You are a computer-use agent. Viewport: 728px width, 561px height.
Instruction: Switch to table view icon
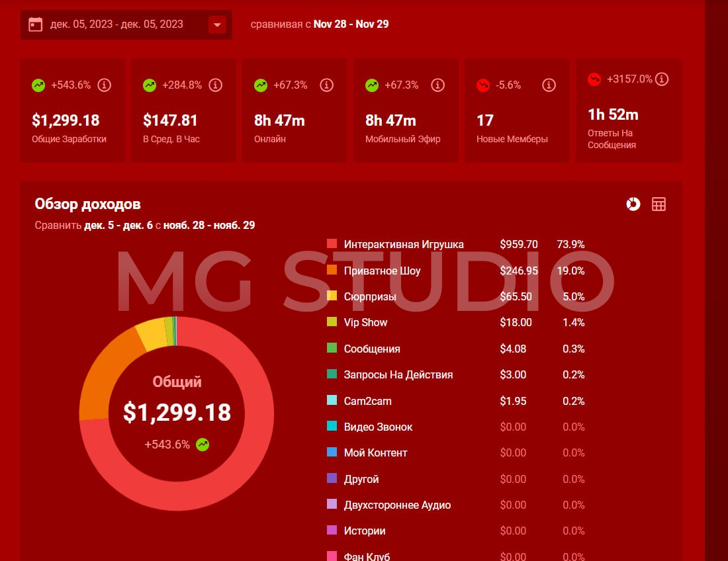pyautogui.click(x=659, y=204)
